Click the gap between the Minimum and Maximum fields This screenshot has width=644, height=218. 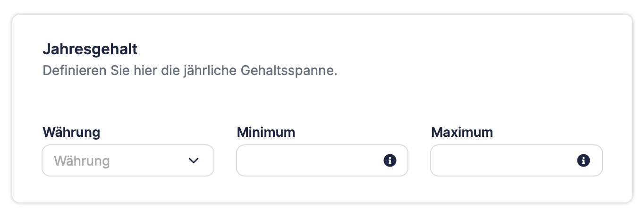pyautogui.click(x=419, y=160)
